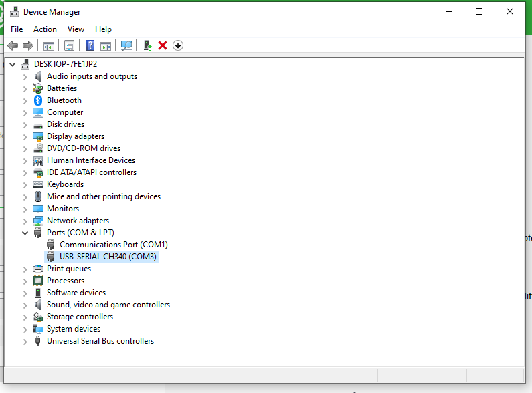
Task: Select the Computer category label
Action: 65,112
